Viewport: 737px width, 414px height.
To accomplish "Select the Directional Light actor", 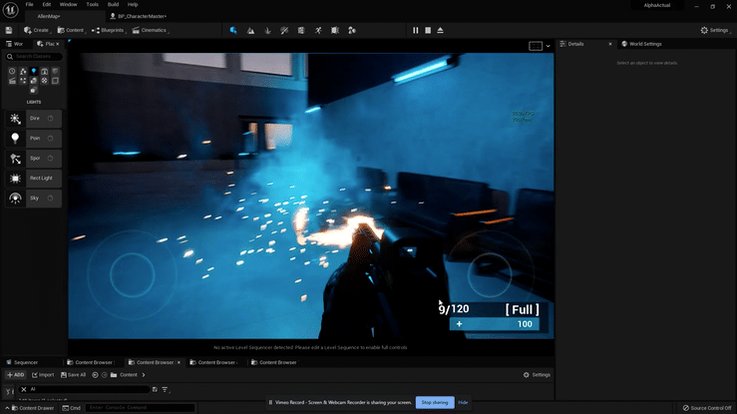I will [33, 118].
